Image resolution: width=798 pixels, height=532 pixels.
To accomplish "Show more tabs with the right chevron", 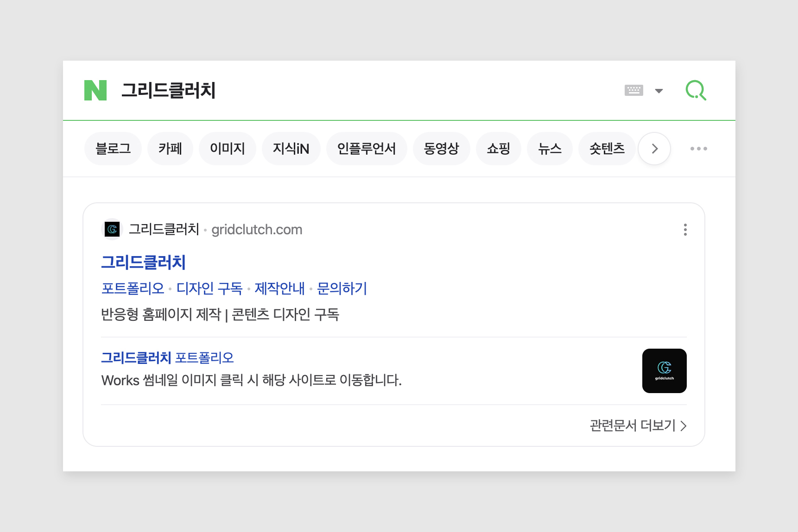I will click(654, 149).
